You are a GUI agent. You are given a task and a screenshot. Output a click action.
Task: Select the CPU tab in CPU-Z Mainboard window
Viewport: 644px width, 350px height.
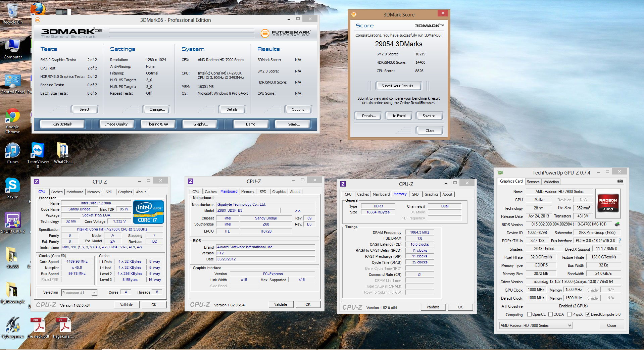pos(196,192)
